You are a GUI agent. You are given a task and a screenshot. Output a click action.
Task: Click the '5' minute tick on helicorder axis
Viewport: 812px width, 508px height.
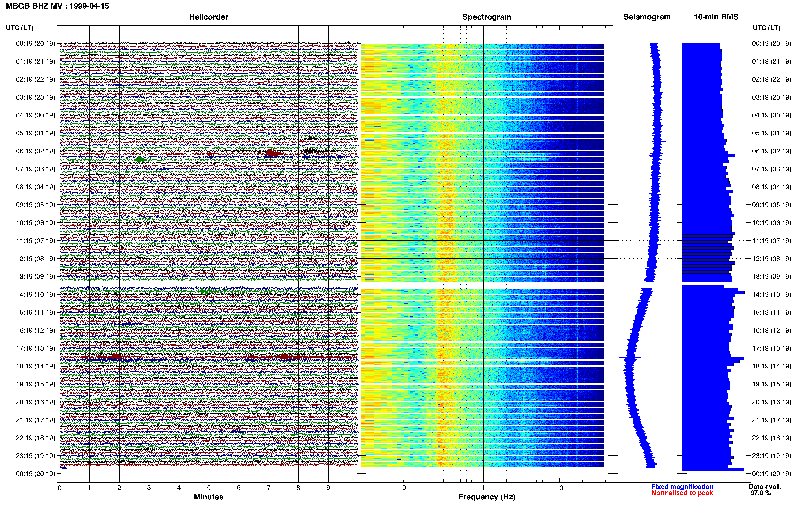pos(209,488)
